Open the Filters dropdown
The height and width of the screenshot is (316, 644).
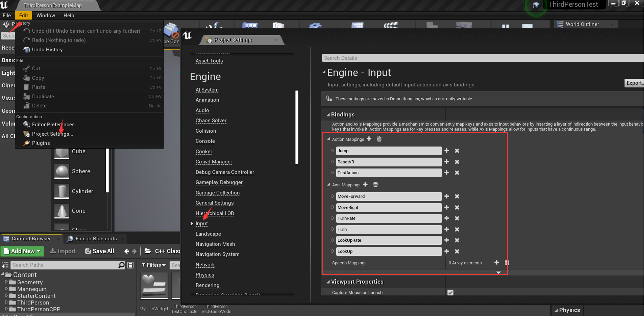[x=153, y=265]
